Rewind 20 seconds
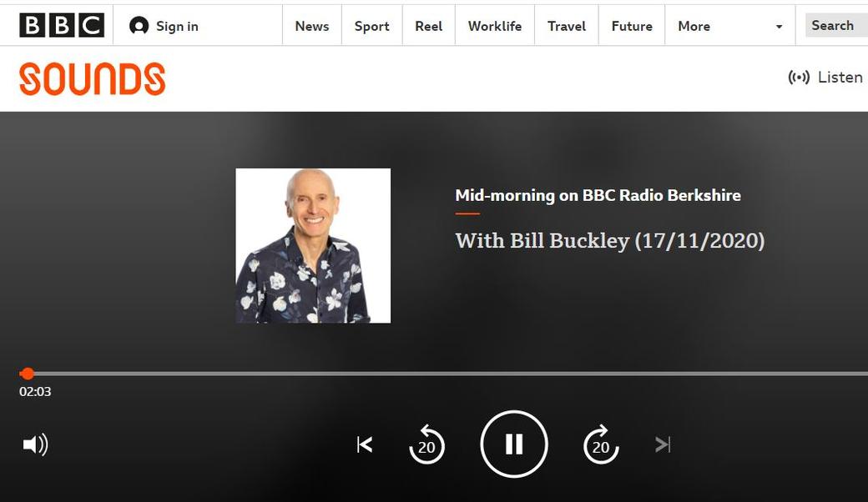 pyautogui.click(x=426, y=444)
